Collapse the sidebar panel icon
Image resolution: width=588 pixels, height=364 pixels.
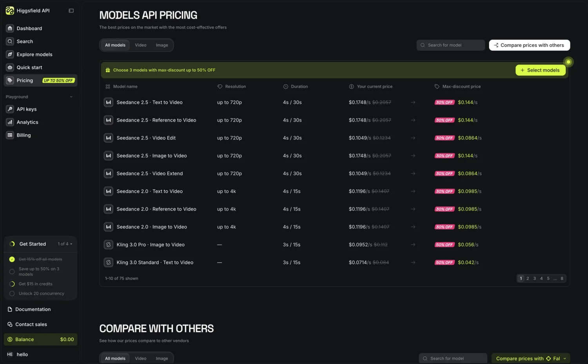(71, 11)
